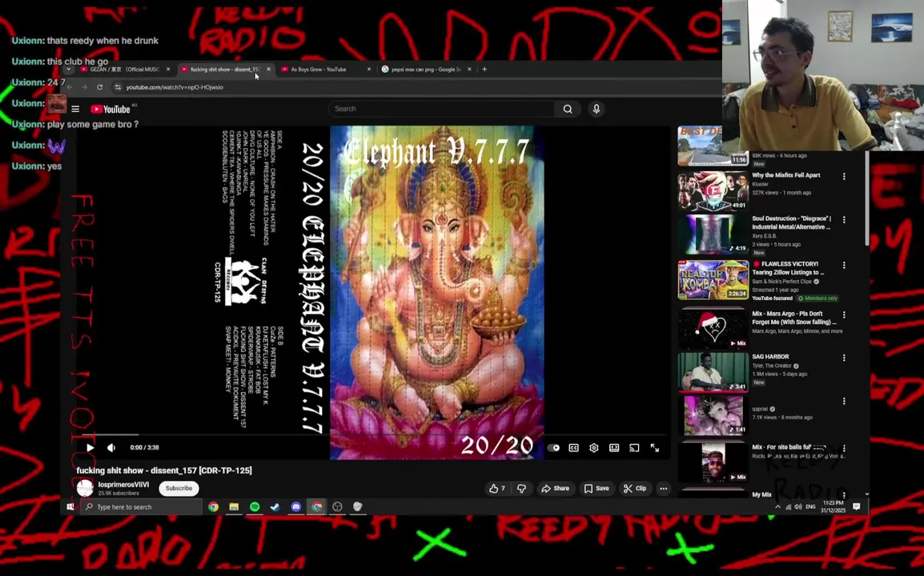Open the losprimerosVIIVI channel name link
Screen dimensions: 924x576
tap(123, 485)
